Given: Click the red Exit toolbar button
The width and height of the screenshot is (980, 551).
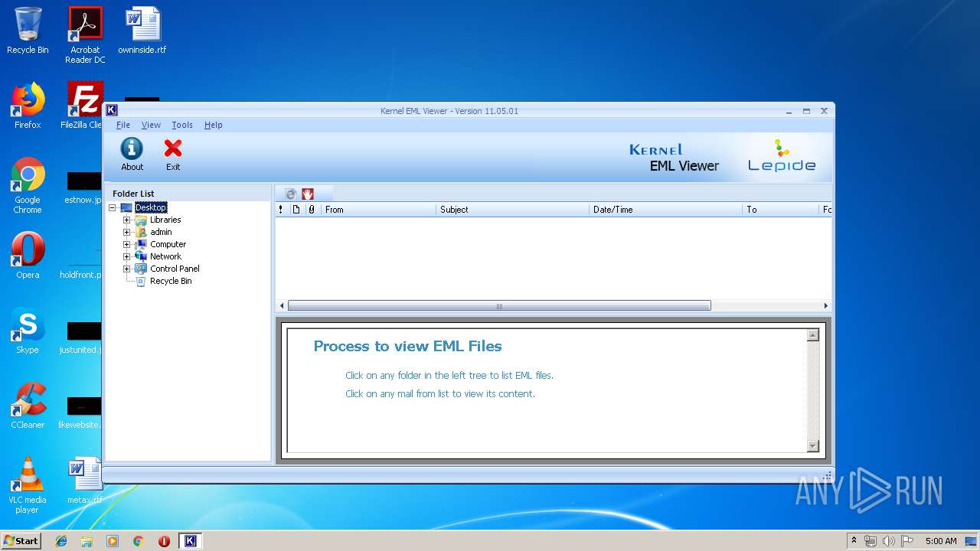Looking at the screenshot, I should pyautogui.click(x=173, y=155).
